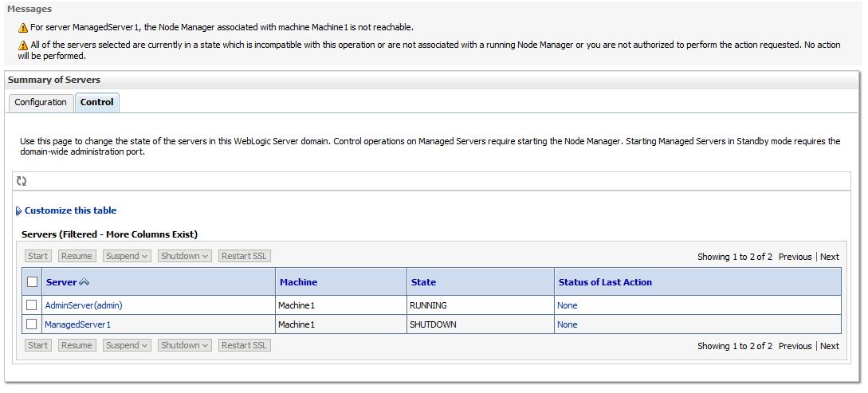The height and width of the screenshot is (393, 868).
Task: Click None status link in AdminServer row
Action: pyautogui.click(x=568, y=305)
